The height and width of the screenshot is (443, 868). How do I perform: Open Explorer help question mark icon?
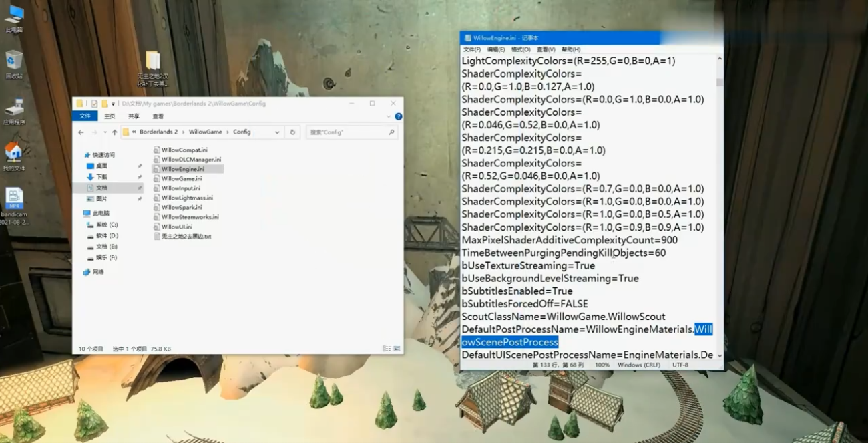[x=399, y=116]
